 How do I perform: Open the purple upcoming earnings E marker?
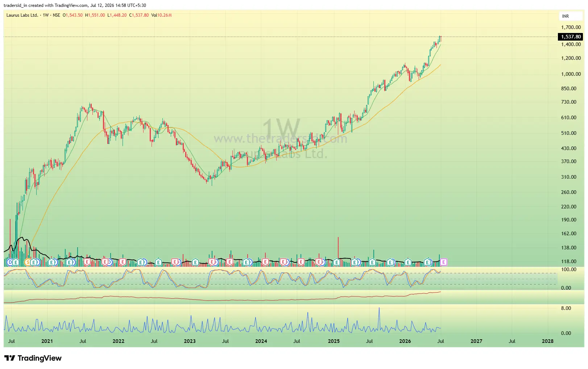(x=444, y=262)
